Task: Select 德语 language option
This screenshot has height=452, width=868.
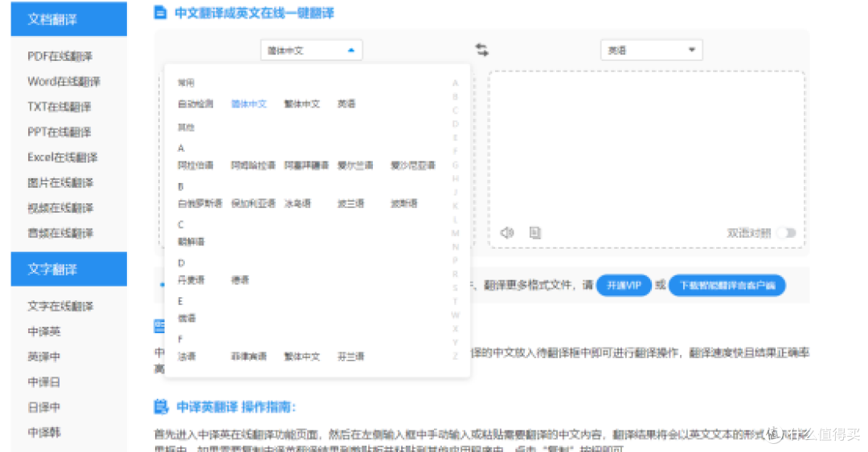Action: point(240,280)
